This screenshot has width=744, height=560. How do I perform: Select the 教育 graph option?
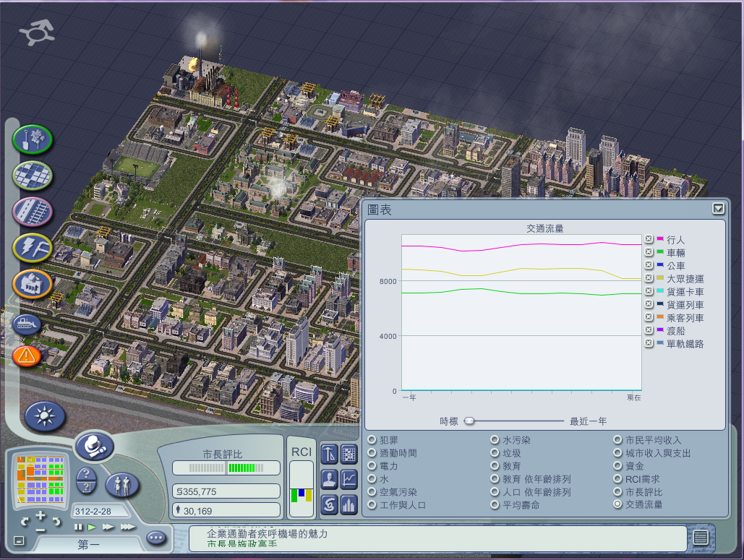tap(495, 466)
